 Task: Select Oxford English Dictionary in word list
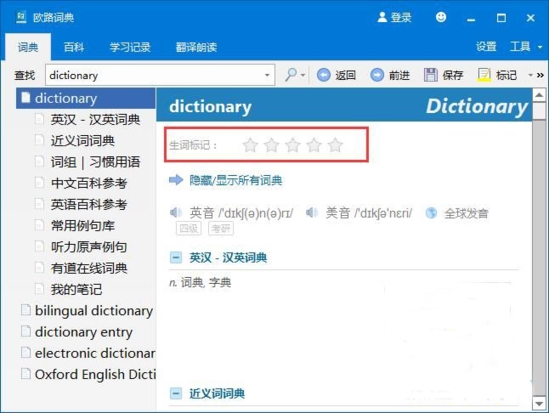pyautogui.click(x=95, y=374)
